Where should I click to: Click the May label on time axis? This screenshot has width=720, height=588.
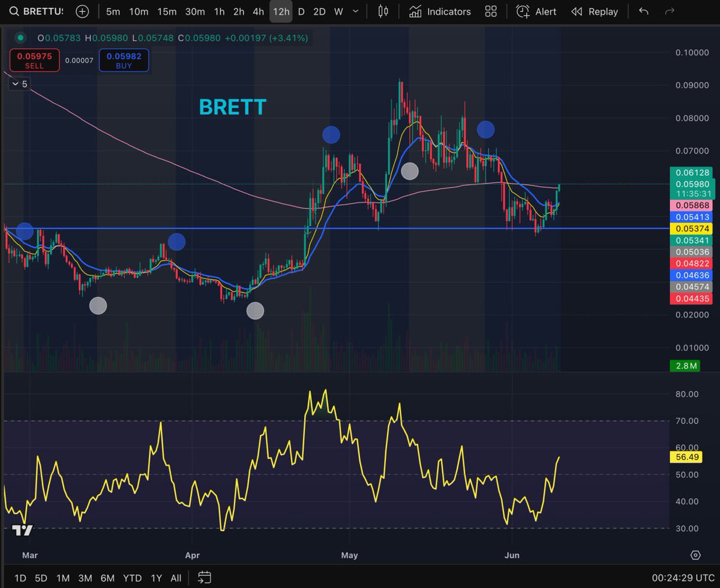(349, 555)
